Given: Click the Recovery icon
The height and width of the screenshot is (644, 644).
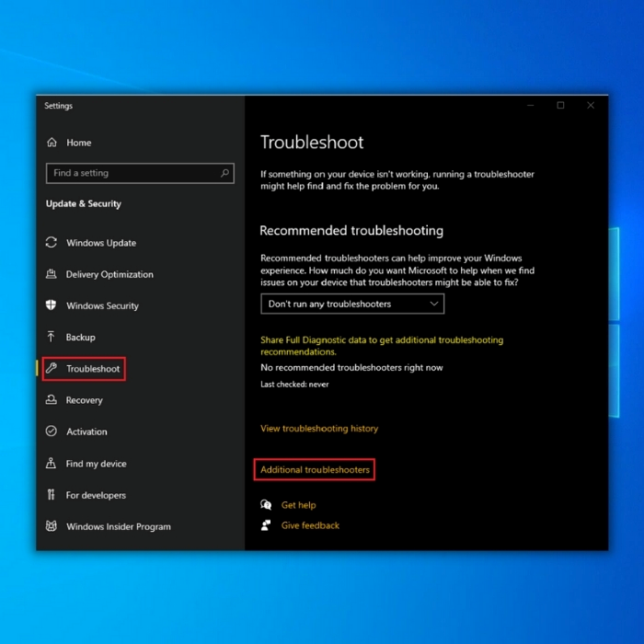Looking at the screenshot, I should (52, 399).
